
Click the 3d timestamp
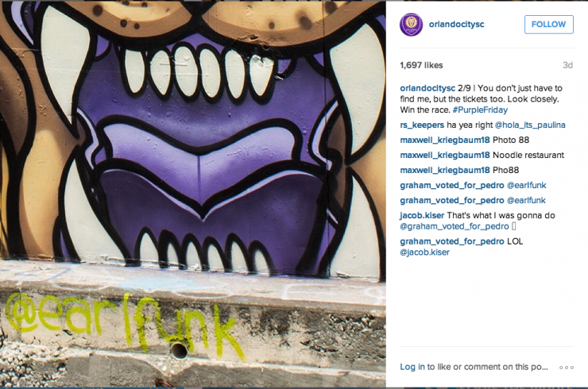click(x=568, y=65)
